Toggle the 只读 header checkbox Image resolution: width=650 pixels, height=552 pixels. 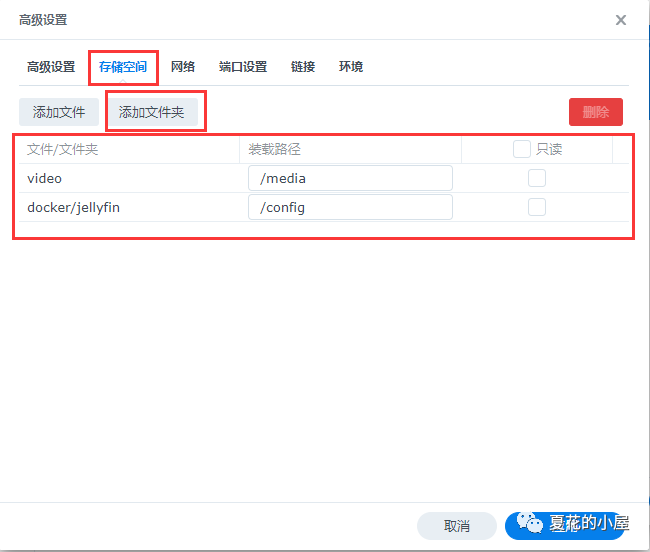(x=522, y=149)
